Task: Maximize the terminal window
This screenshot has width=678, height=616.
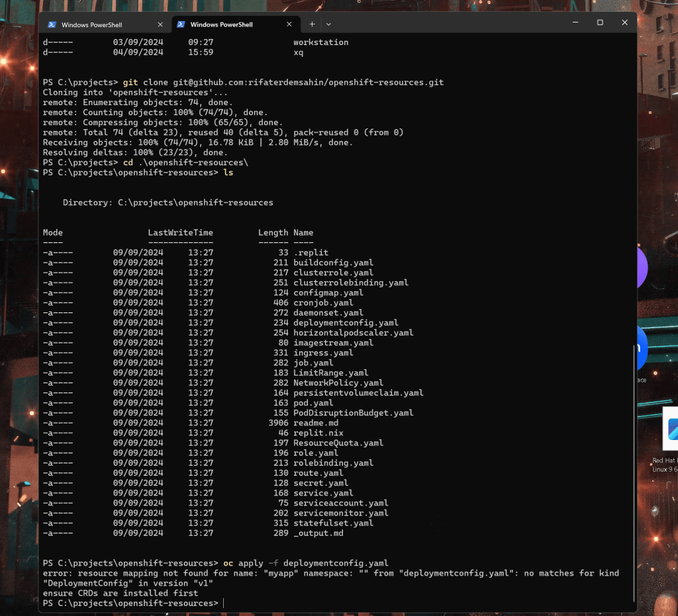Action: pos(600,22)
